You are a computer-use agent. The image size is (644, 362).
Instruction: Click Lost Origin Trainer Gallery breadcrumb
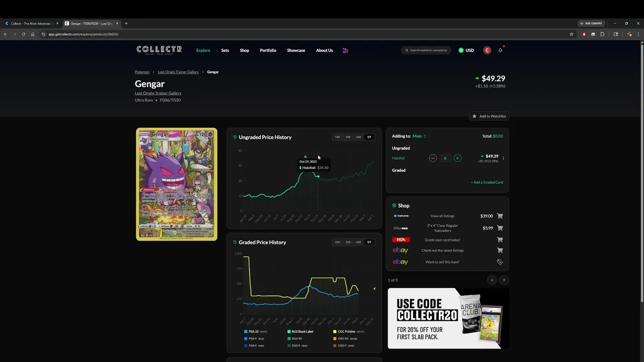click(178, 72)
